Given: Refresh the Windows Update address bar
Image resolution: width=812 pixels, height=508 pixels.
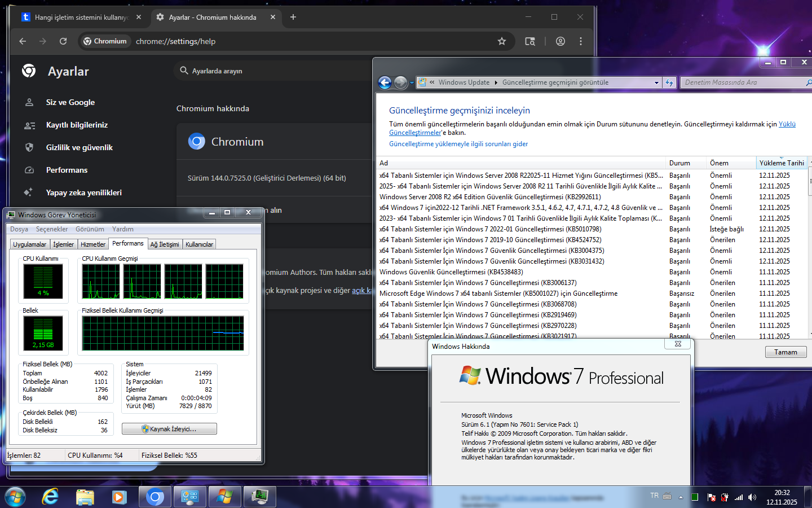Looking at the screenshot, I should click(x=669, y=82).
